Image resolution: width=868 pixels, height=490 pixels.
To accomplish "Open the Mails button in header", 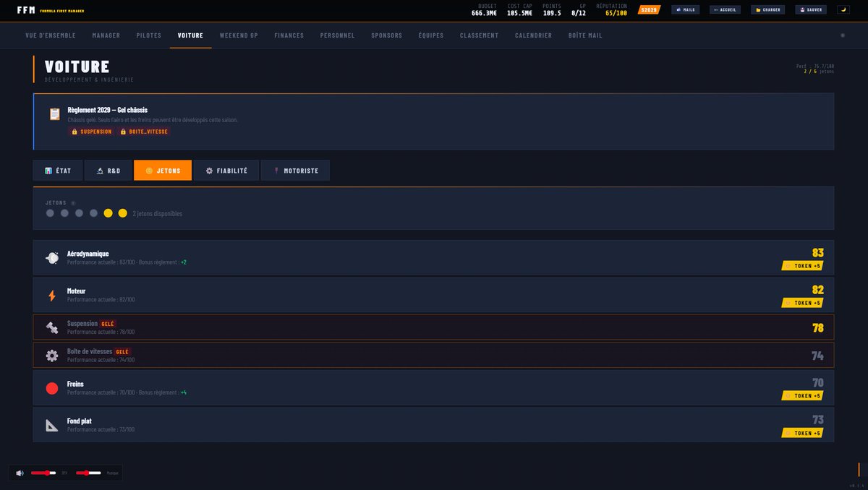I will tap(685, 10).
